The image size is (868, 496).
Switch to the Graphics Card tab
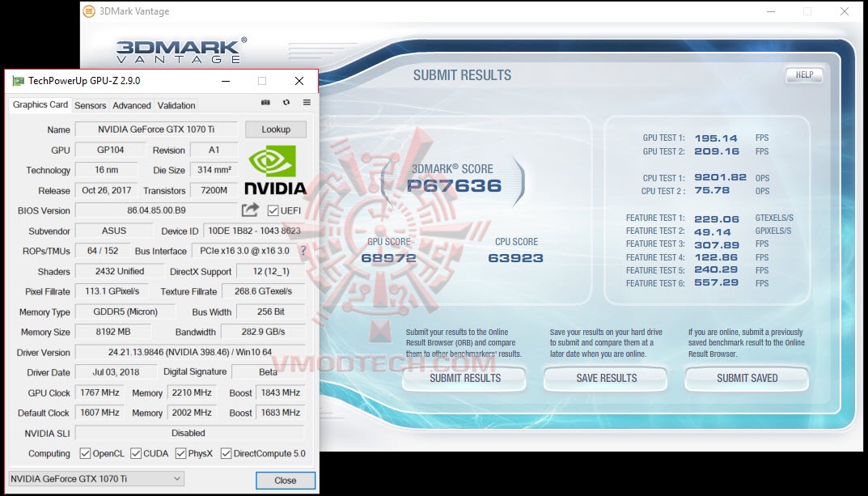(40, 104)
